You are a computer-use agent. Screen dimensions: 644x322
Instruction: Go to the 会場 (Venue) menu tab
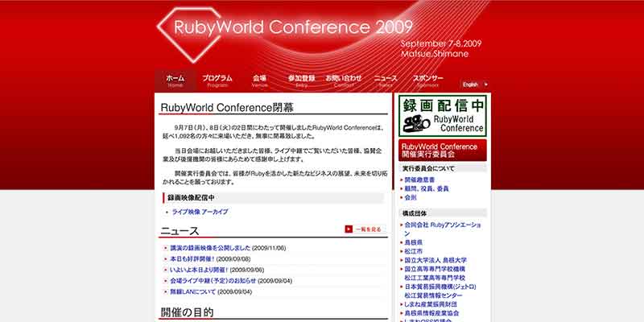259,81
